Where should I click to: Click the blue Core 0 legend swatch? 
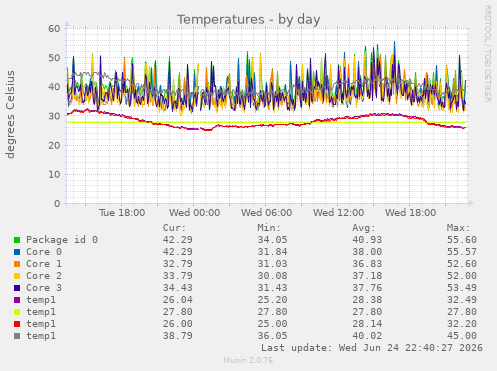[17, 252]
